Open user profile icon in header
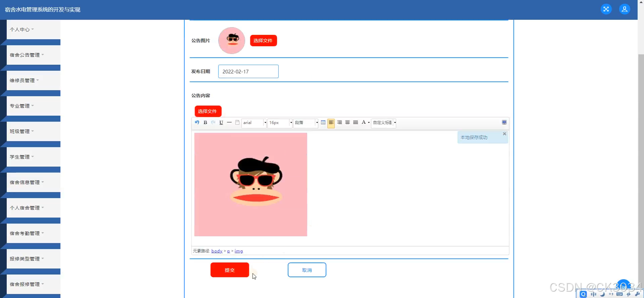 point(625,9)
